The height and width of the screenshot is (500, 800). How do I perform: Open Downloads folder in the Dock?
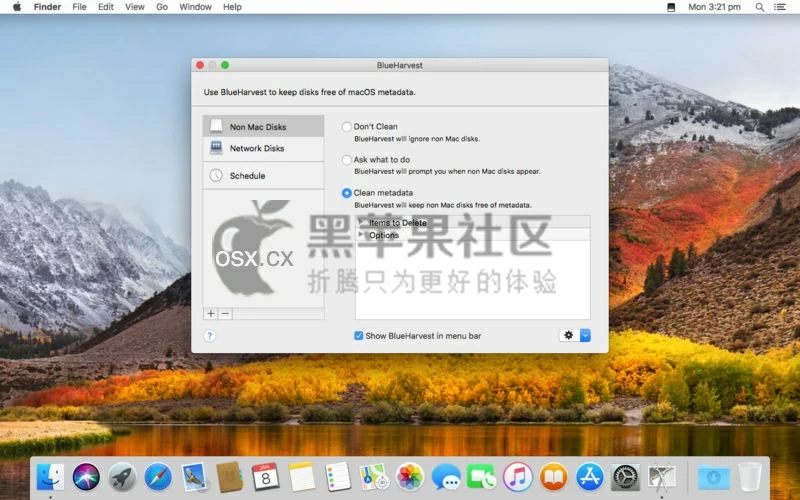pyautogui.click(x=713, y=477)
